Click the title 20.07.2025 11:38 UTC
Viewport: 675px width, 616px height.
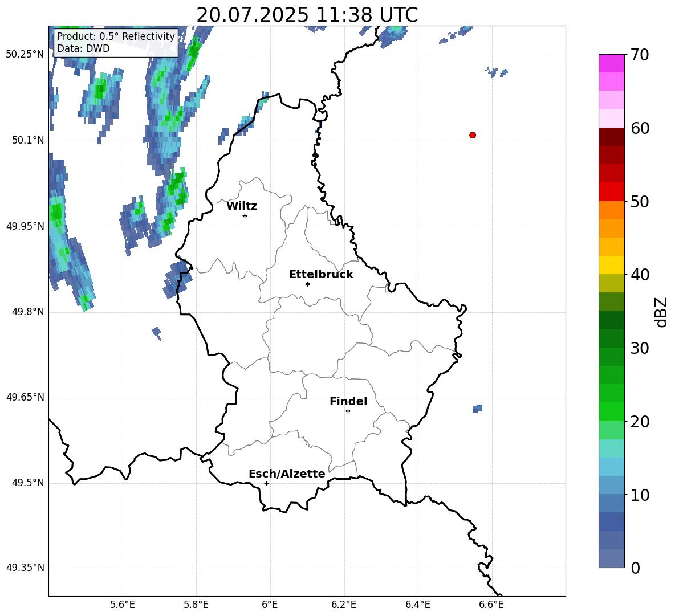tap(307, 15)
